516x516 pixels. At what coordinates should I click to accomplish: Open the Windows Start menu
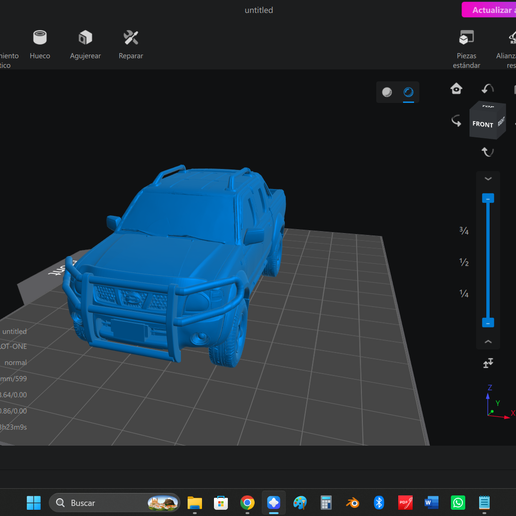[33, 503]
